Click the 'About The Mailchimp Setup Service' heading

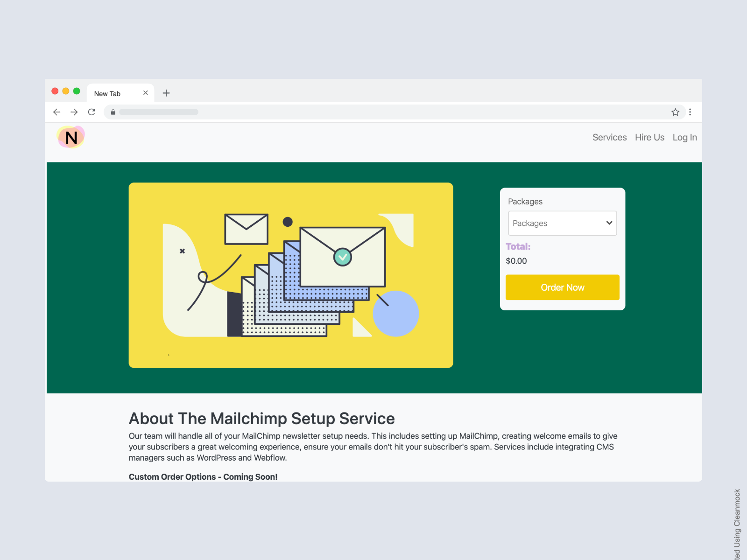[x=262, y=419]
